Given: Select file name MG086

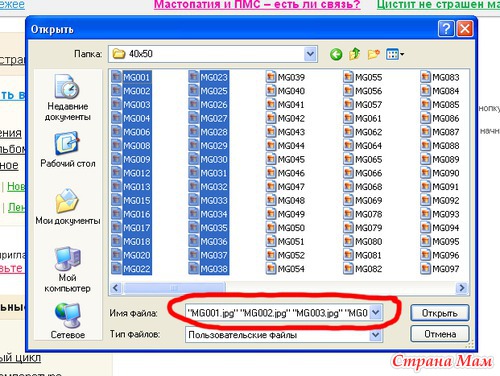Looking at the screenshot, I should tap(446, 118).
